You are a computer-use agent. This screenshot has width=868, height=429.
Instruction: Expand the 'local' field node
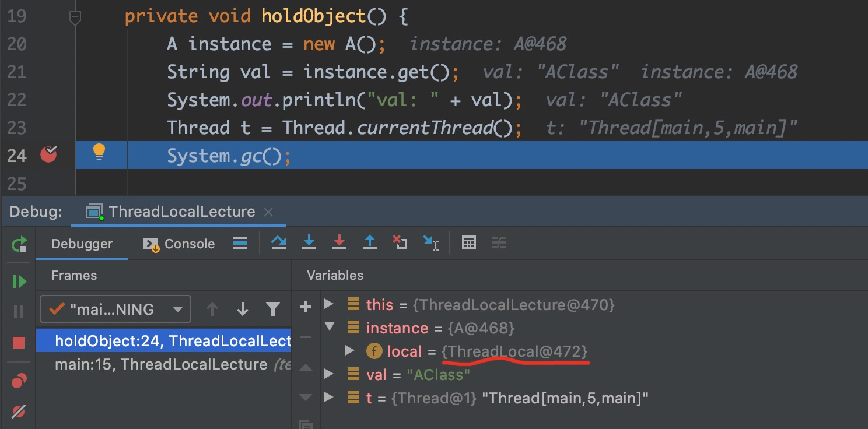tap(350, 351)
